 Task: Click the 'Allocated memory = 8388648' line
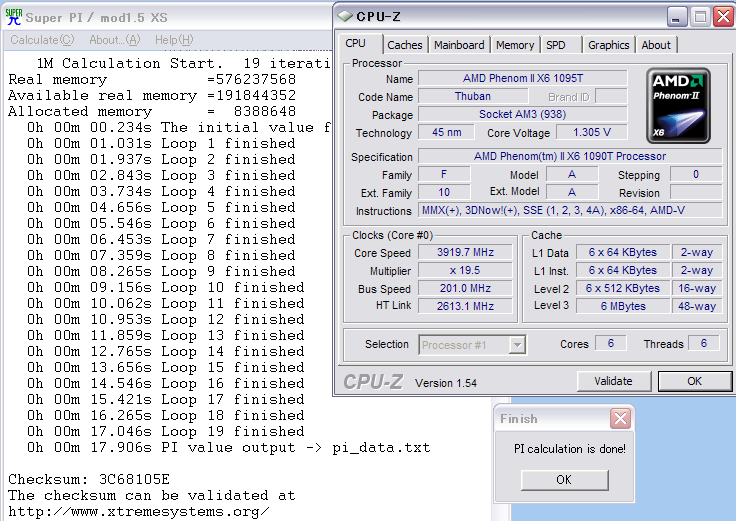click(x=152, y=111)
